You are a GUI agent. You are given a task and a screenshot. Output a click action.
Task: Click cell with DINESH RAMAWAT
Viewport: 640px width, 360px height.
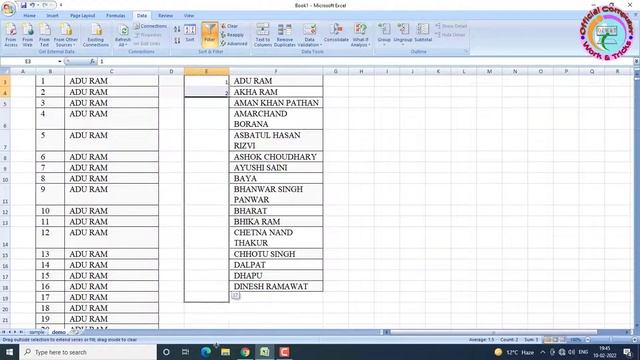276,286
